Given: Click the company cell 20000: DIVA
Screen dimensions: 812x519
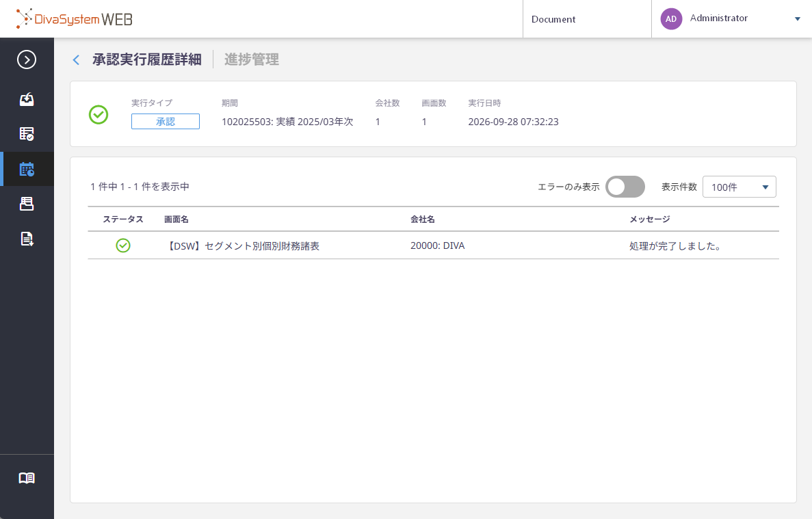Looking at the screenshot, I should tap(438, 245).
